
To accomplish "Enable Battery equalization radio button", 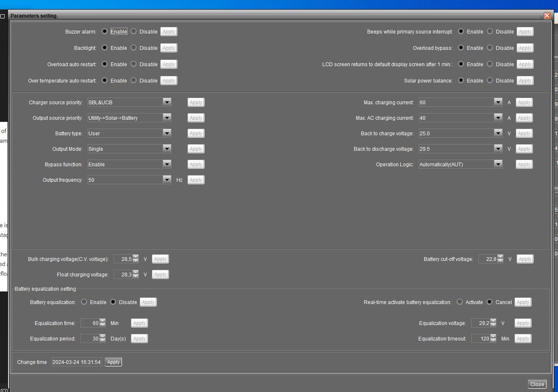I will 84,302.
